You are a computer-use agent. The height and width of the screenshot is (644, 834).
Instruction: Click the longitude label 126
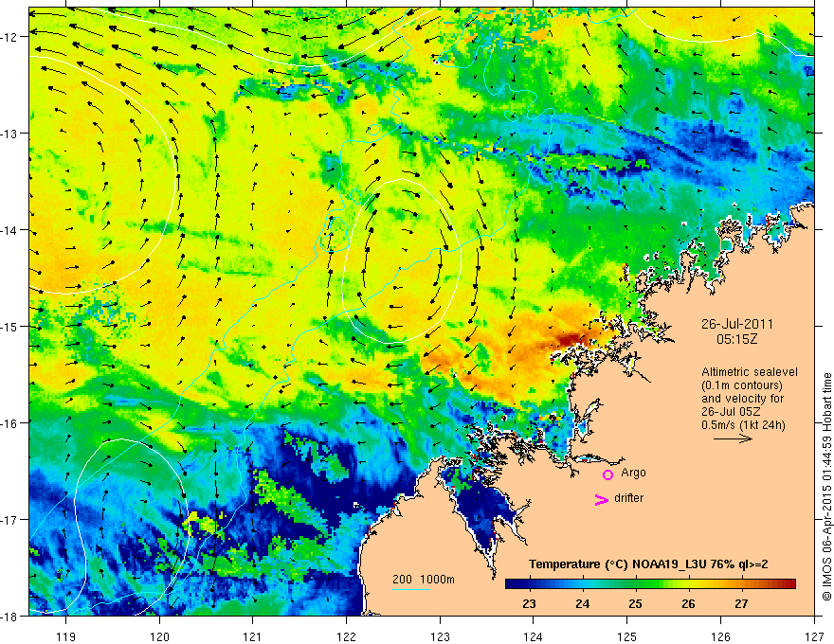[x=720, y=636]
